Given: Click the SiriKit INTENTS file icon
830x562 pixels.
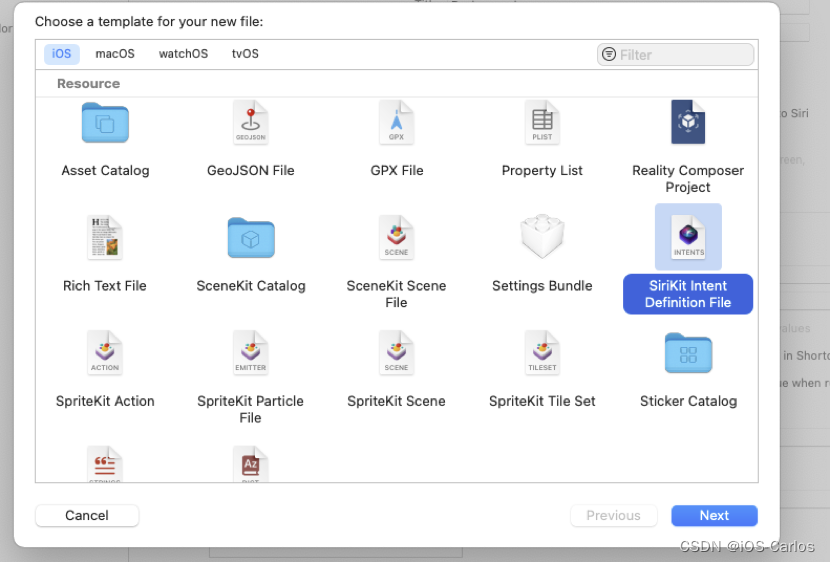Looking at the screenshot, I should point(688,237).
